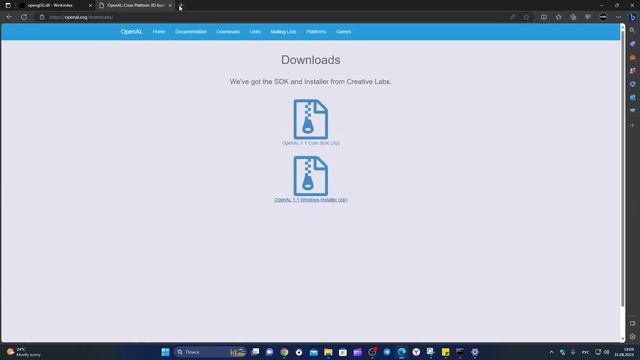
Task: Open the sidebar Microsoft 365 icon
Action: point(632,84)
